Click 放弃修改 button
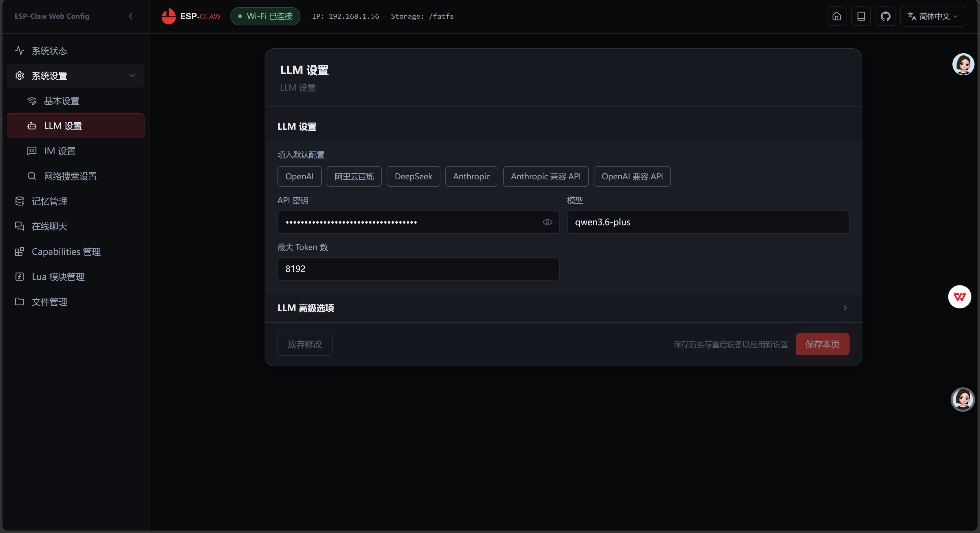The height and width of the screenshot is (533, 980). (x=305, y=345)
